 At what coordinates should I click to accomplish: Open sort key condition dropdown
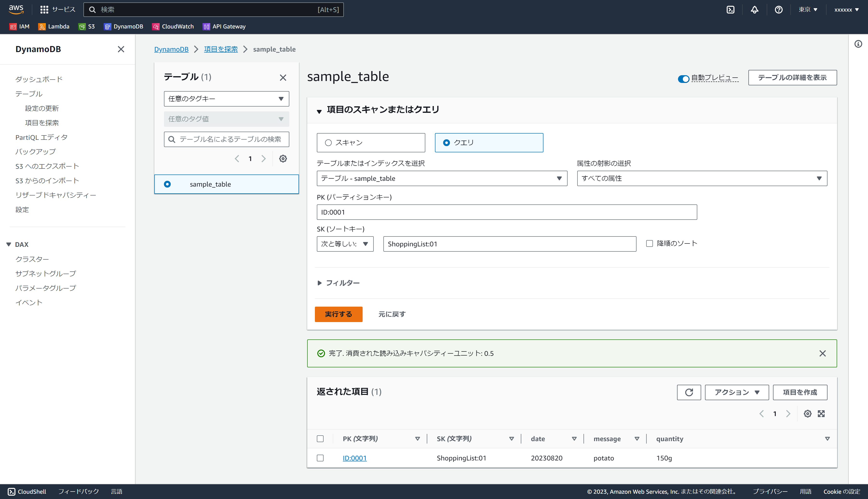coord(345,244)
